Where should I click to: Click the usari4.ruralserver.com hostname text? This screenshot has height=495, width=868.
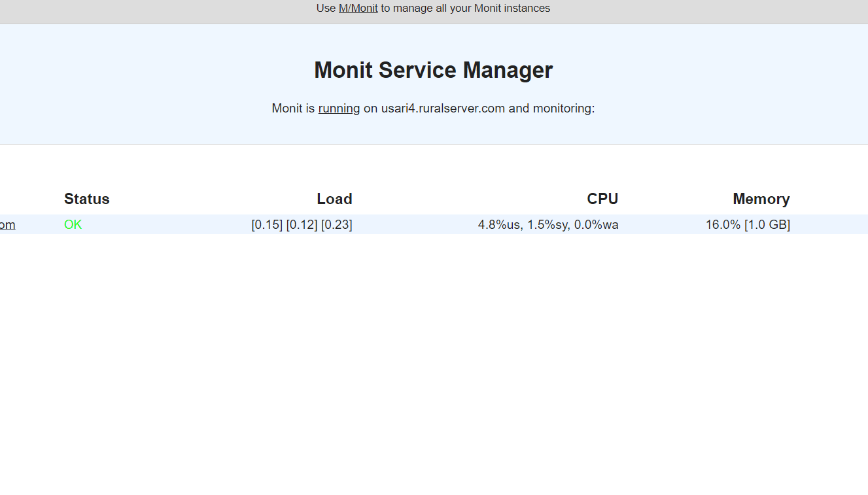(x=443, y=109)
